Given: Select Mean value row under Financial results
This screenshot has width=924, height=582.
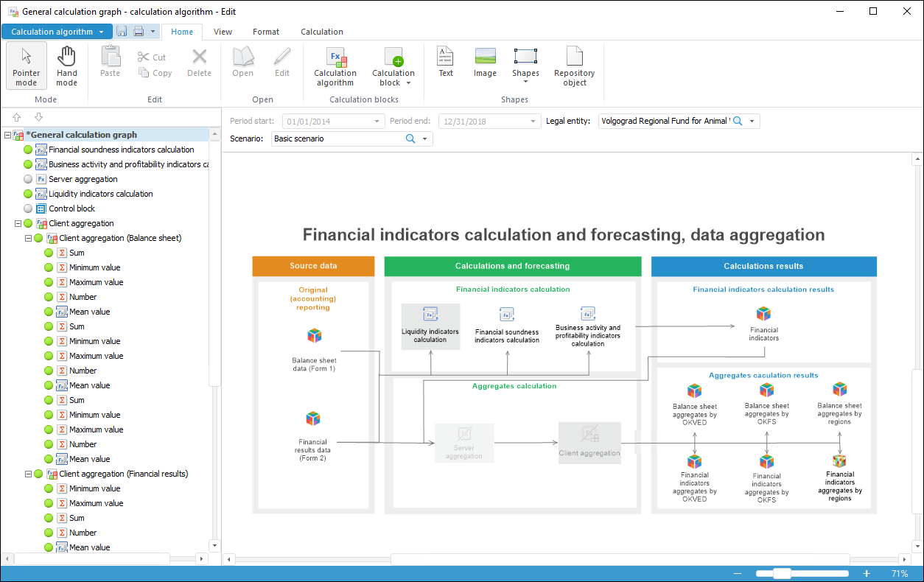Looking at the screenshot, I should (x=89, y=547).
